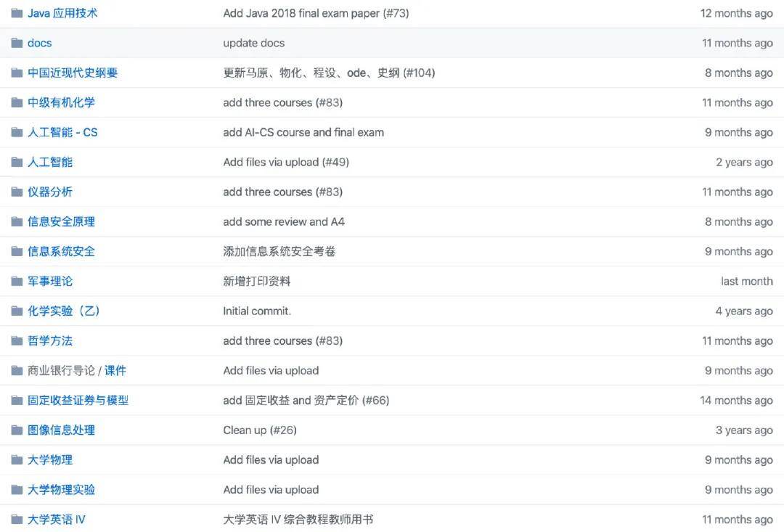Image resolution: width=784 pixels, height=532 pixels.
Task: Click the folder icon beside 固定收益证券与模型
Action: click(17, 400)
